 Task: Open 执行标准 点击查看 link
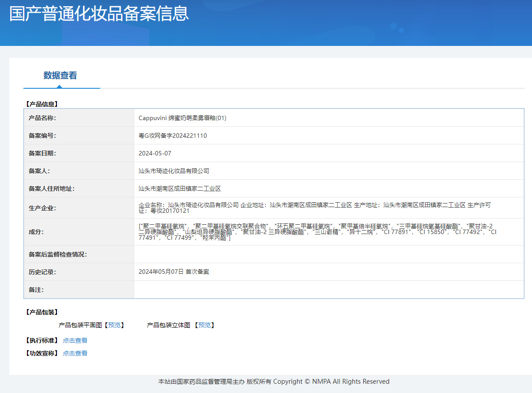75,340
